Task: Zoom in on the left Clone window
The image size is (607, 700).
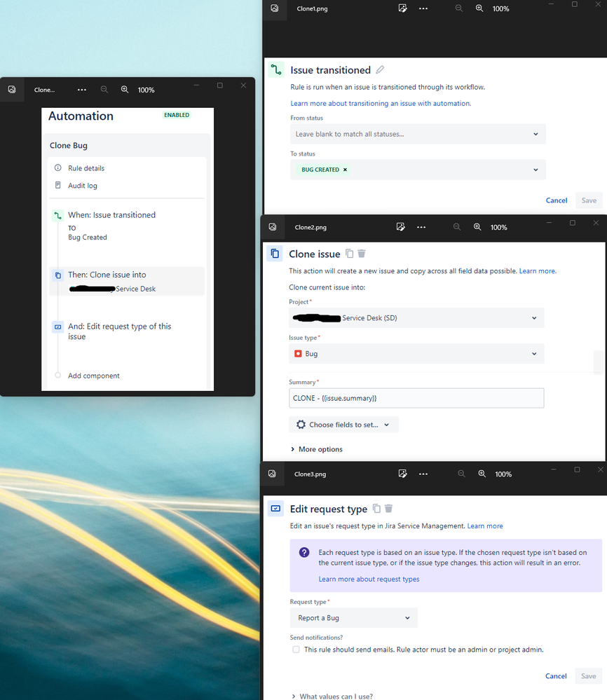Action: 125,89
